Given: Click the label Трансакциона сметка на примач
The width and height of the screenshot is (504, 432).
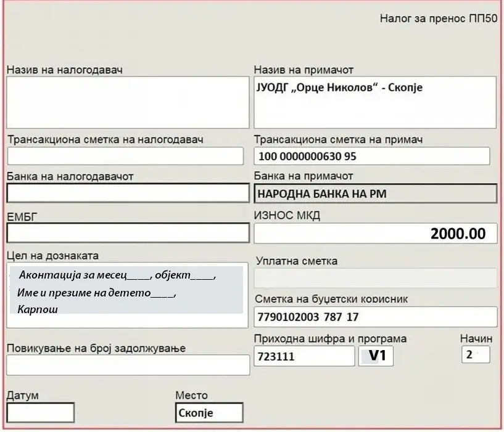Looking at the screenshot, I should click(x=338, y=139).
